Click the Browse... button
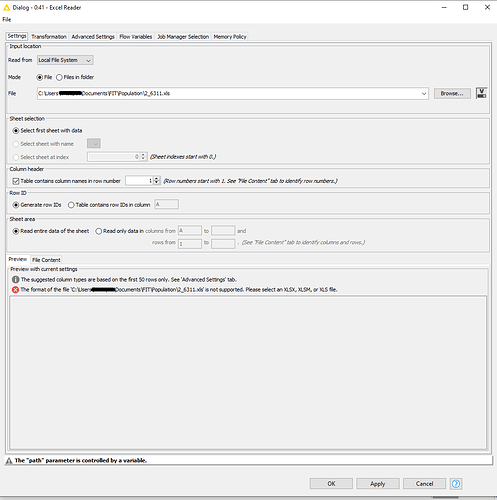The height and width of the screenshot is (500, 497). [452, 94]
